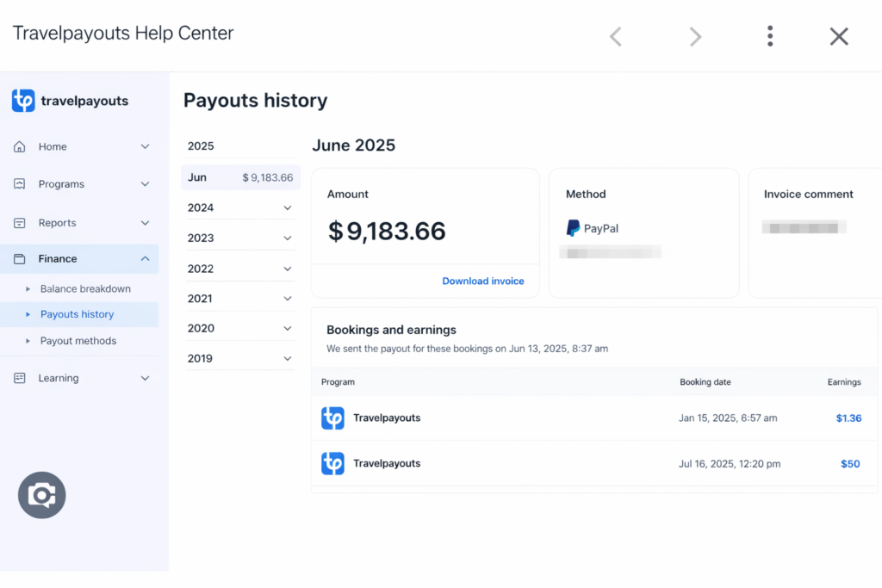Image resolution: width=882 pixels, height=588 pixels.
Task: Click the Learning sidebar icon
Action: [x=20, y=378]
